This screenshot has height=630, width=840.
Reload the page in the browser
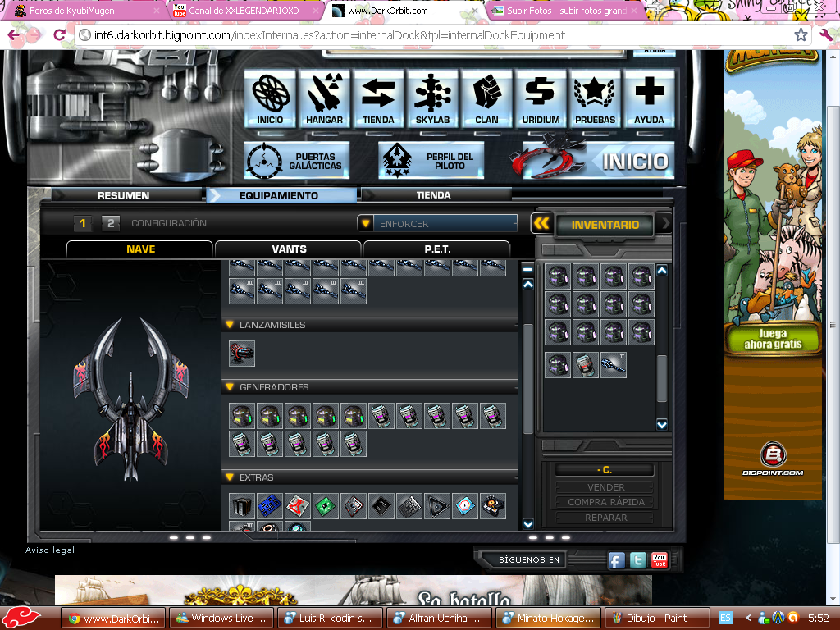59,35
